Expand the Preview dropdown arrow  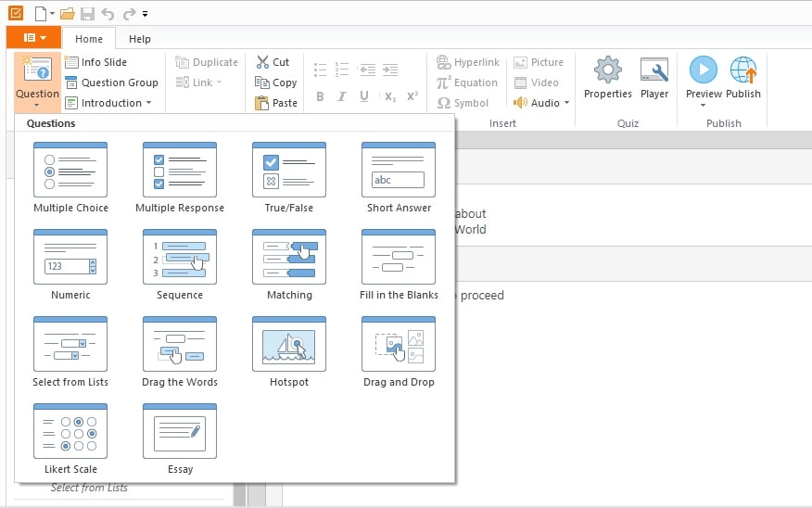[x=704, y=105]
